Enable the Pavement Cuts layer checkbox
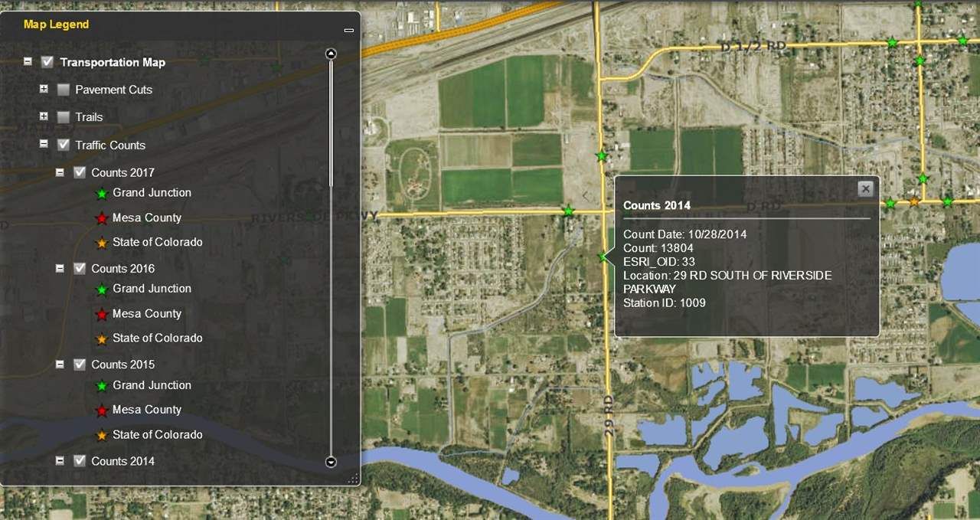This screenshot has height=520, width=980. (64, 90)
